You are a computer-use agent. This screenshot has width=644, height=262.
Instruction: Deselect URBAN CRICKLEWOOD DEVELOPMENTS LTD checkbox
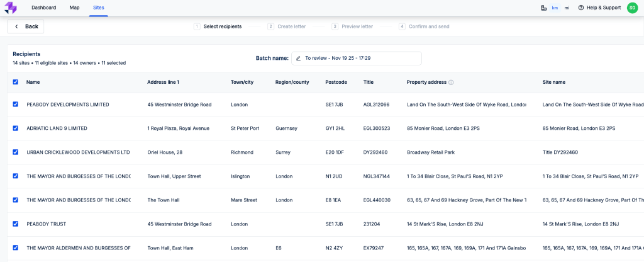pyautogui.click(x=16, y=152)
